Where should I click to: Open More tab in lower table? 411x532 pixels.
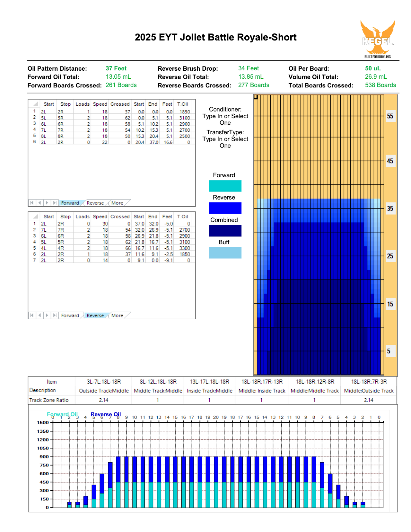pyautogui.click(x=117, y=315)
